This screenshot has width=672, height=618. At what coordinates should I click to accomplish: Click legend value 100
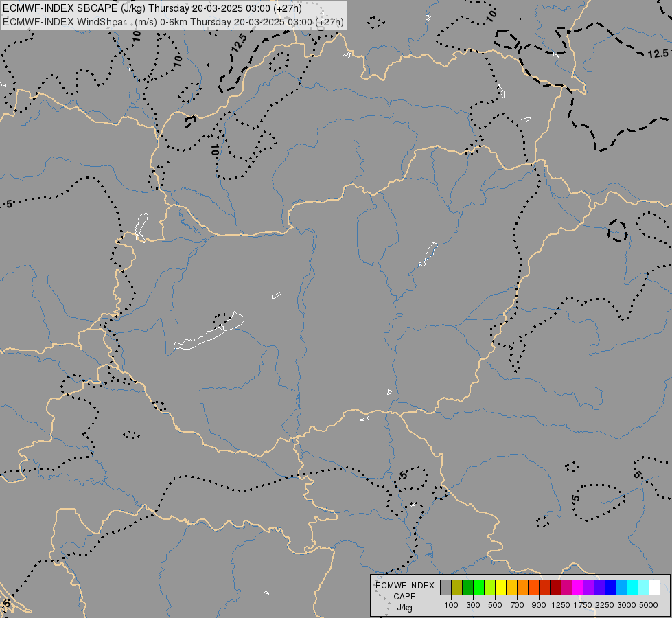(451, 605)
